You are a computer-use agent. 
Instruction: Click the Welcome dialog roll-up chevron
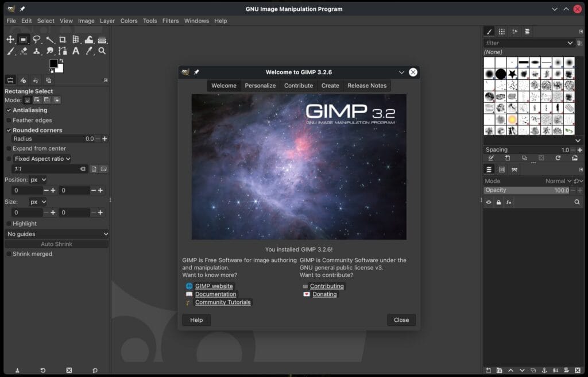tap(401, 72)
